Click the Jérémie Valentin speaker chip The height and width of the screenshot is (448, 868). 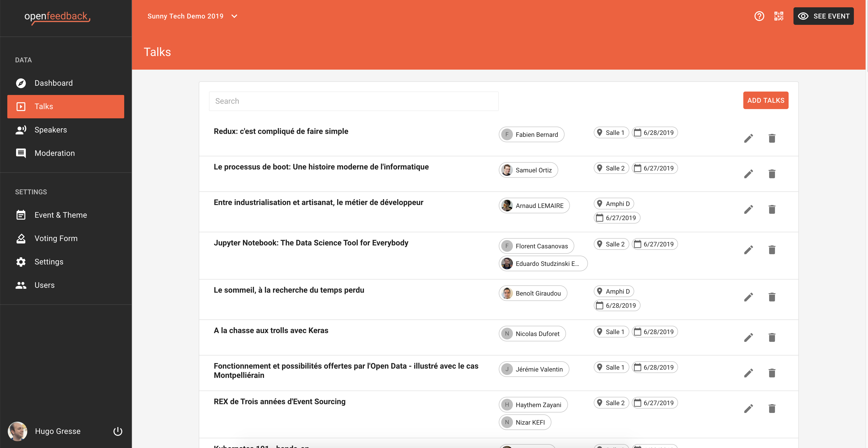click(534, 369)
